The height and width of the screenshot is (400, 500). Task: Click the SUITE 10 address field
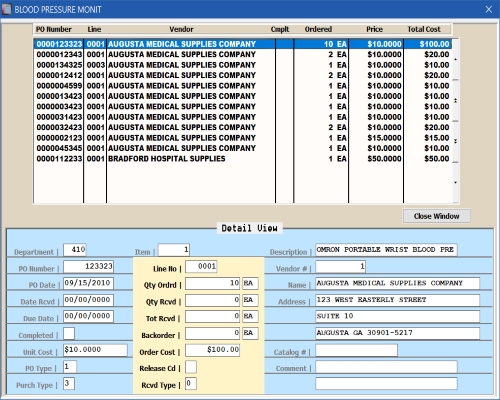(x=397, y=316)
